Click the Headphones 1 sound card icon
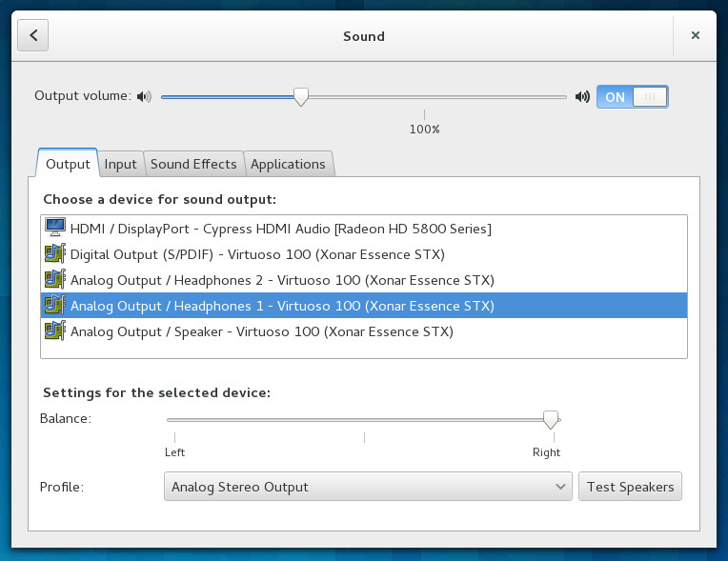Screen dimensions: 728x561 [x=55, y=306]
